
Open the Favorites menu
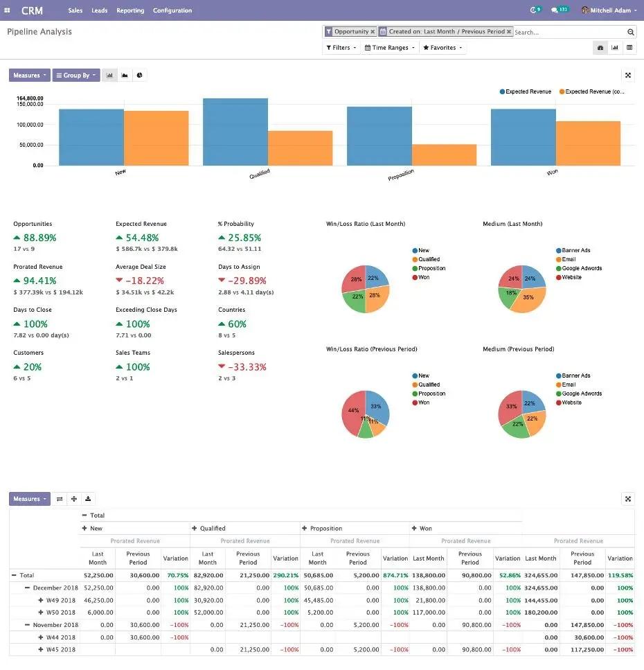click(x=442, y=47)
